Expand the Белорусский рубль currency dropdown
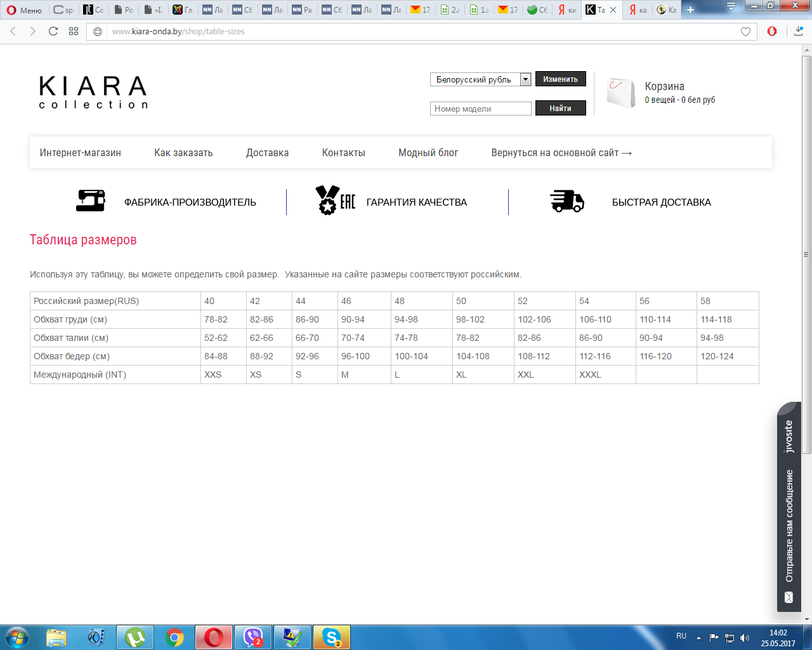 pos(525,79)
